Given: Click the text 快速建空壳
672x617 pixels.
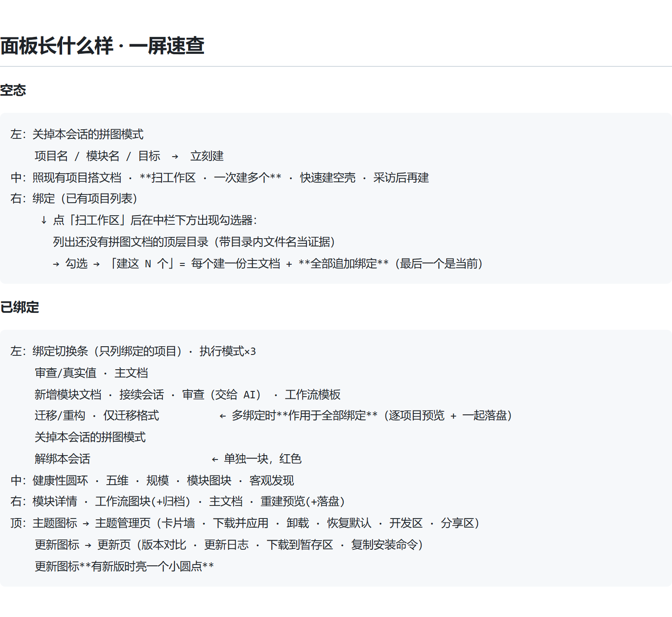Looking at the screenshot, I should coord(328,177).
